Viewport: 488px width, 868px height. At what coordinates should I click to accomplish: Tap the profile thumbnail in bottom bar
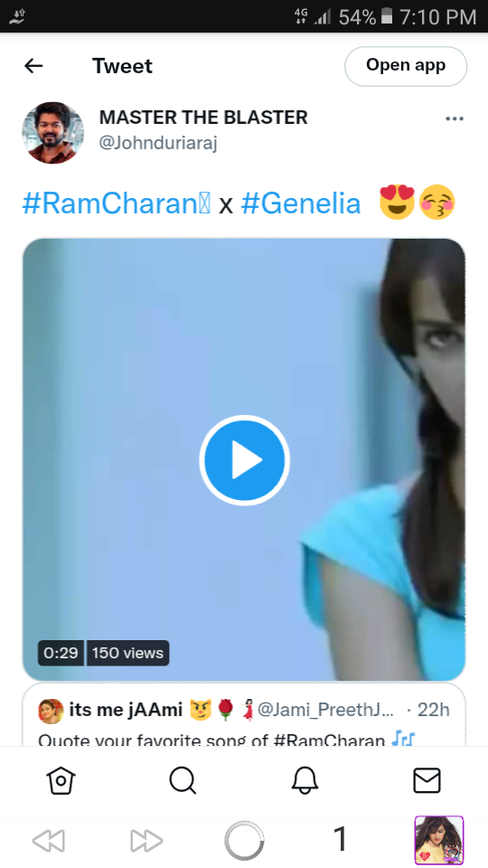click(x=439, y=840)
